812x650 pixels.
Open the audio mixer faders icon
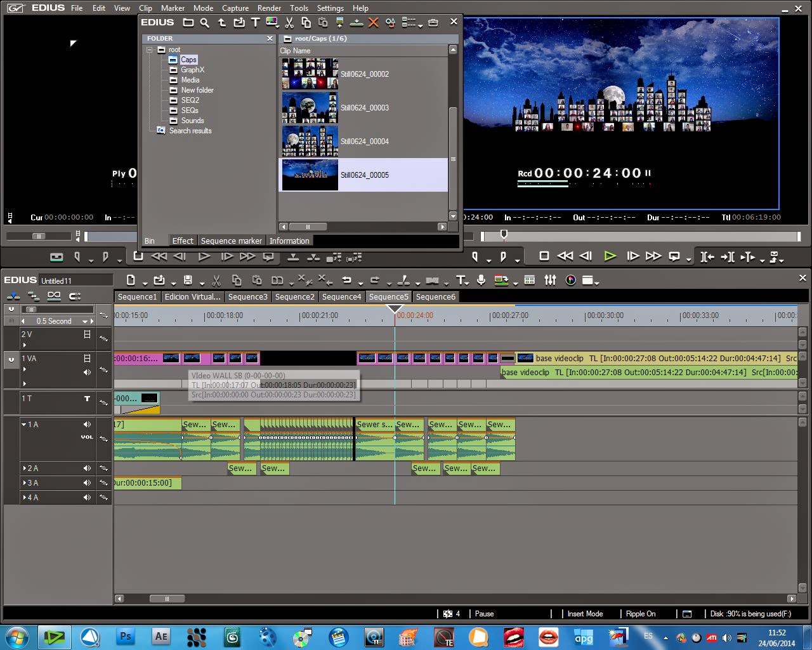click(x=550, y=280)
